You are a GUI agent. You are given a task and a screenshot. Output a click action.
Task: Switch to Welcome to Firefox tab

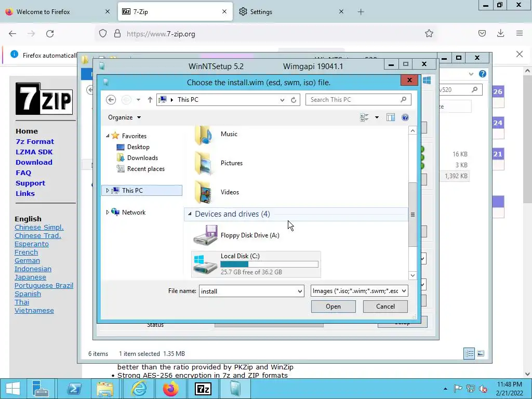[x=58, y=11]
